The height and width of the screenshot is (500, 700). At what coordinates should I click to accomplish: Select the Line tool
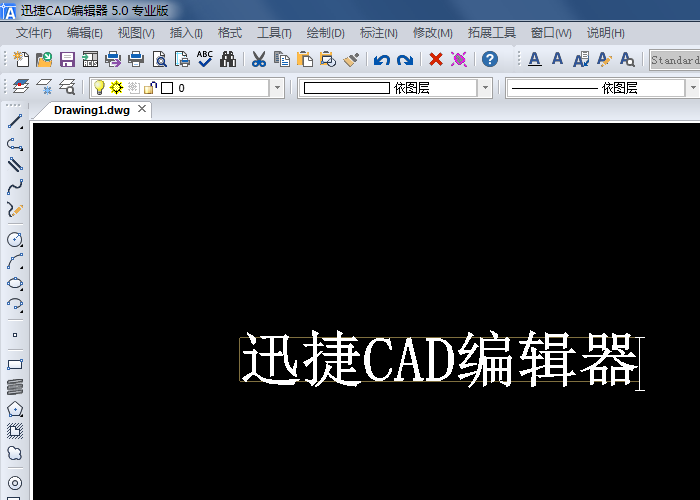[15, 122]
